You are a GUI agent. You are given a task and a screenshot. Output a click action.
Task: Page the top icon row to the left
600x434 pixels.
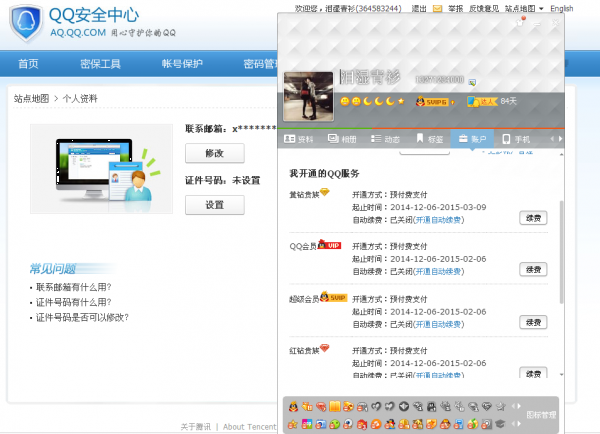(x=514, y=406)
